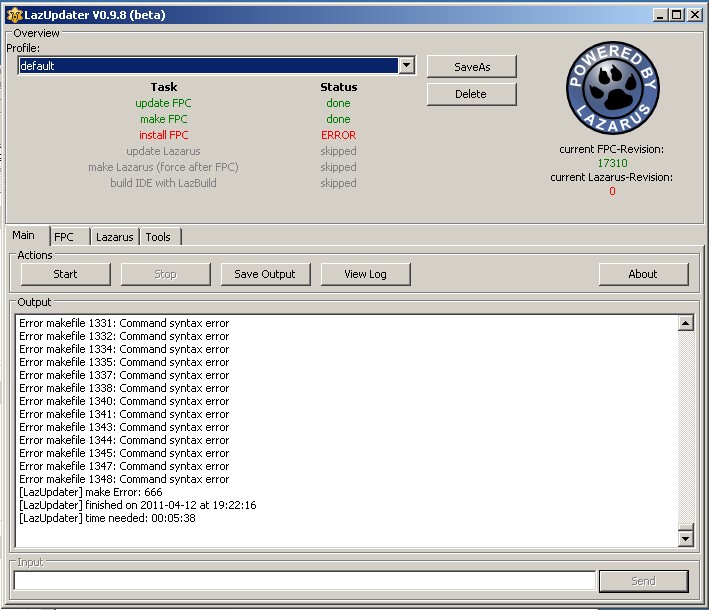Screen dimensions: 709x610
Task: Open the View Log button
Action: pos(365,274)
